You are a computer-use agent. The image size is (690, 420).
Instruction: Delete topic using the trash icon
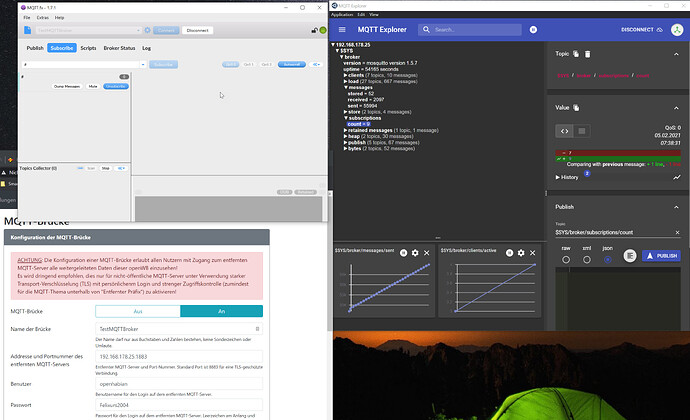point(587,54)
